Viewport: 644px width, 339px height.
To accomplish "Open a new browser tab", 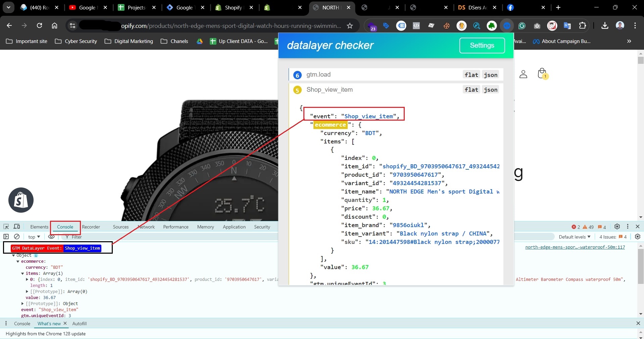I will click(x=558, y=7).
